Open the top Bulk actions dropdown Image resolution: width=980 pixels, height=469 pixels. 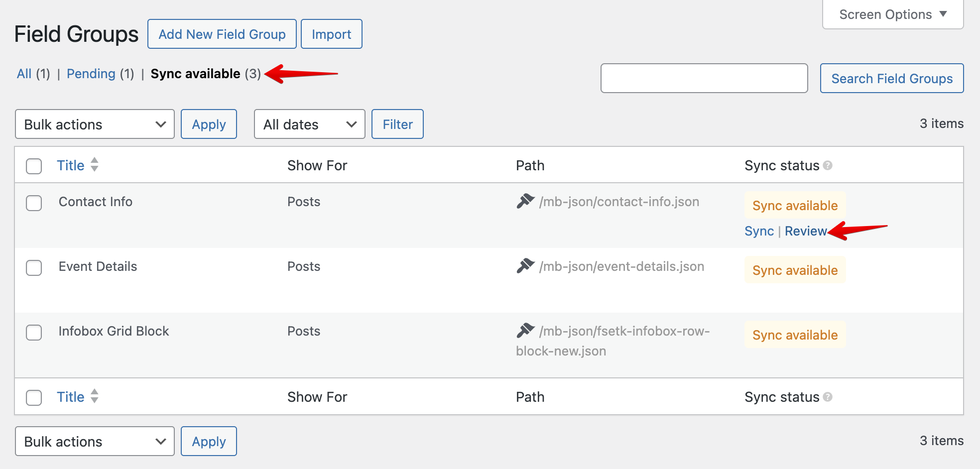click(x=95, y=124)
